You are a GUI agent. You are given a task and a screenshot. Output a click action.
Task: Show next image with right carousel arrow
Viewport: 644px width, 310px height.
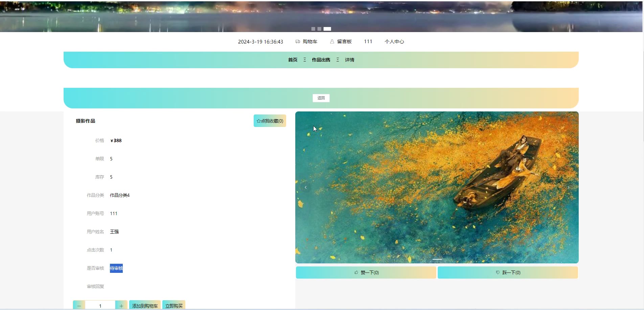569,187
